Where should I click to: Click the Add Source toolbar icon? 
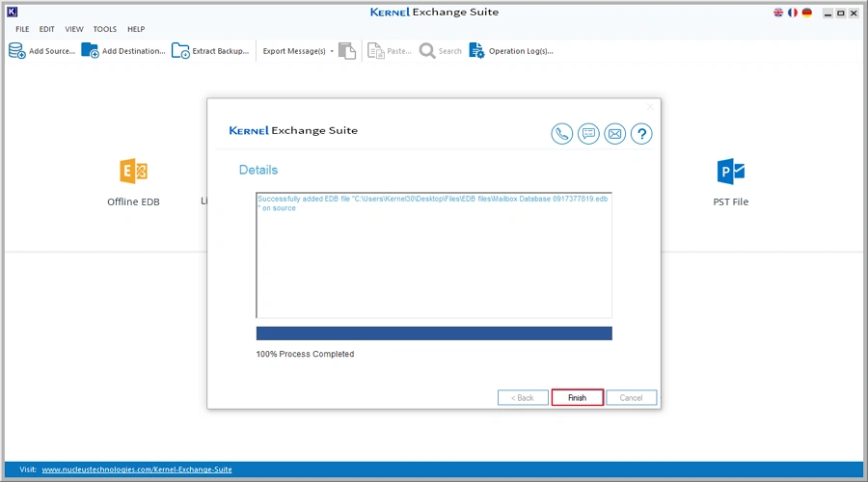click(x=17, y=51)
